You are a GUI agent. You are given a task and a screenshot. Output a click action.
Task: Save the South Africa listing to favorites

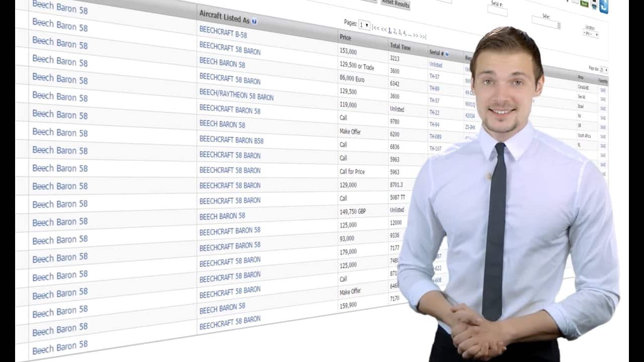tap(602, 136)
